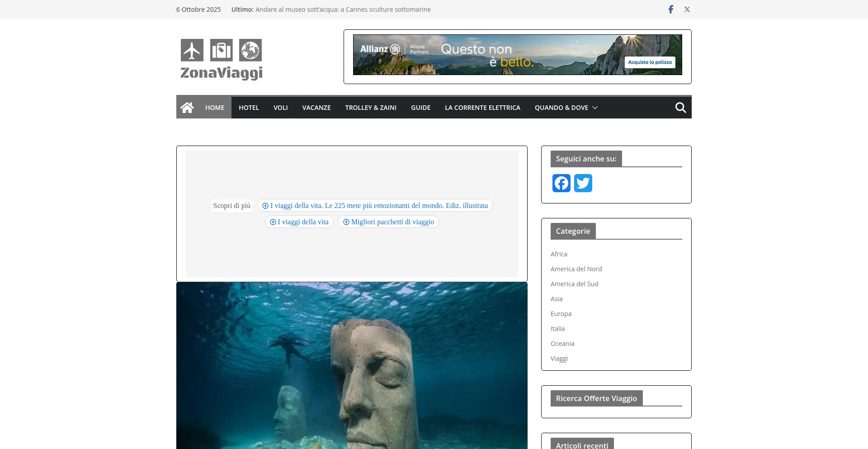Click the Acquista la polizza button
This screenshot has width=868, height=449.
coord(650,62)
